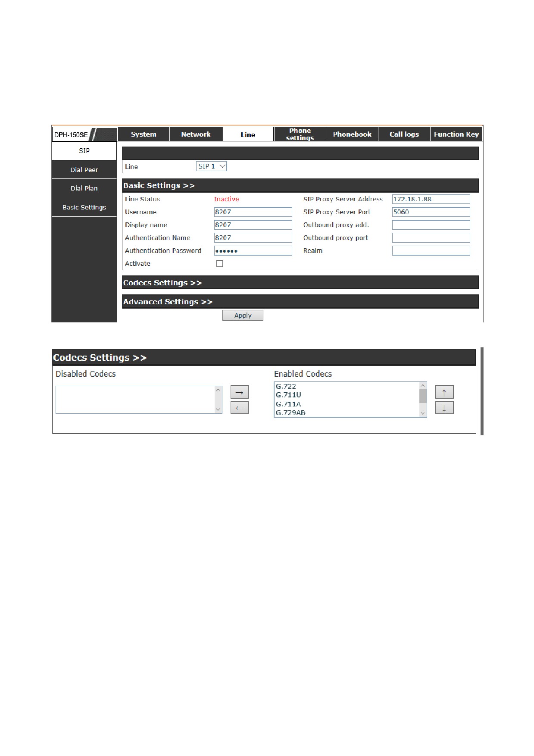
Task: Move selected codec down with down arrow
Action: coord(444,407)
